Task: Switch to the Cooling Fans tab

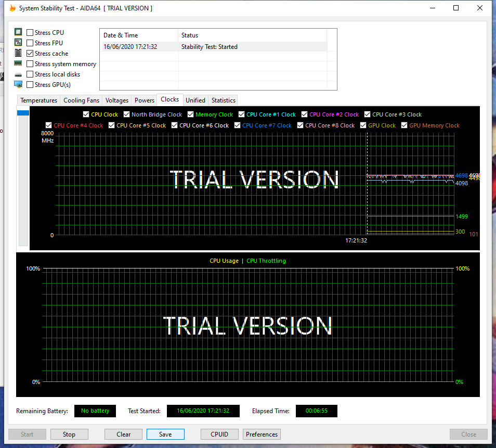Action: [x=81, y=100]
